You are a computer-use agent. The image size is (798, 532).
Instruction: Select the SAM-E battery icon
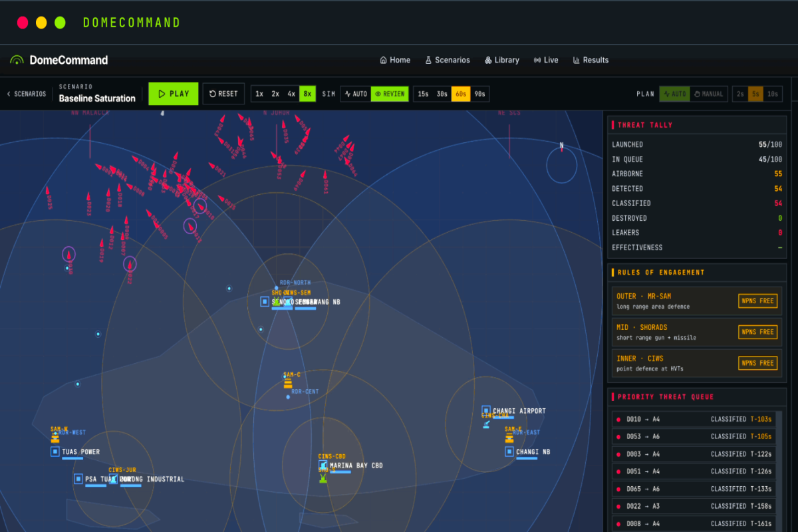click(x=509, y=438)
